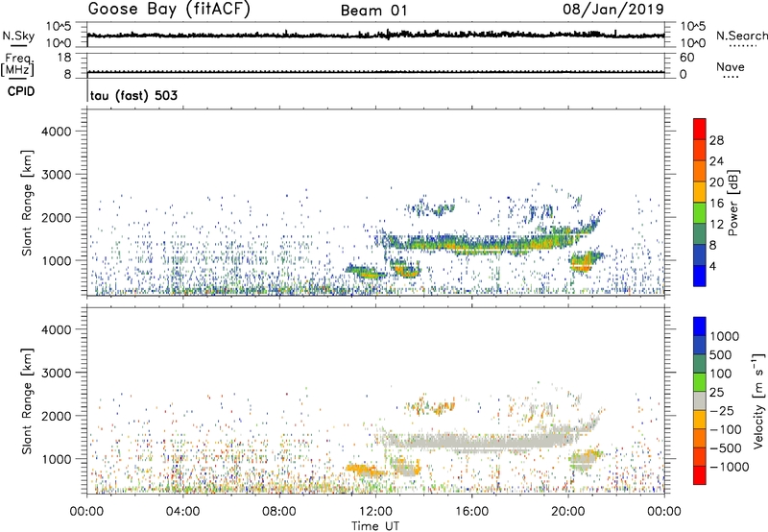Click the 16:00 time axis label
Viewport: 768px width, 532px height.
pyautogui.click(x=471, y=512)
